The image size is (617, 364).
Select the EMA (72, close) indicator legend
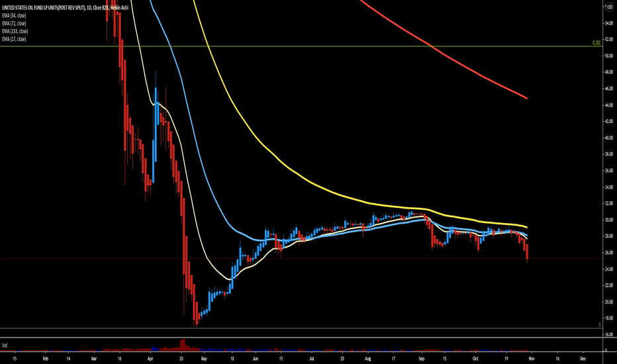(14, 24)
